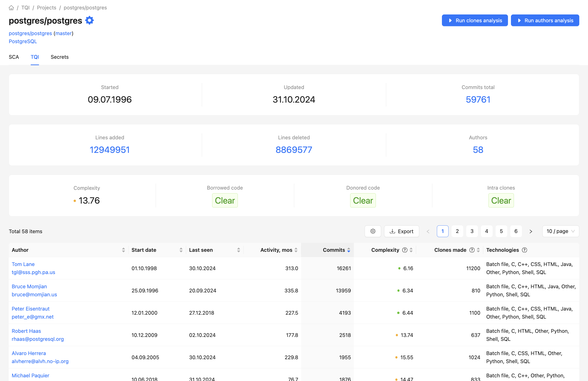Open author Bruce Momjian
This screenshot has width=588, height=381.
[29, 286]
